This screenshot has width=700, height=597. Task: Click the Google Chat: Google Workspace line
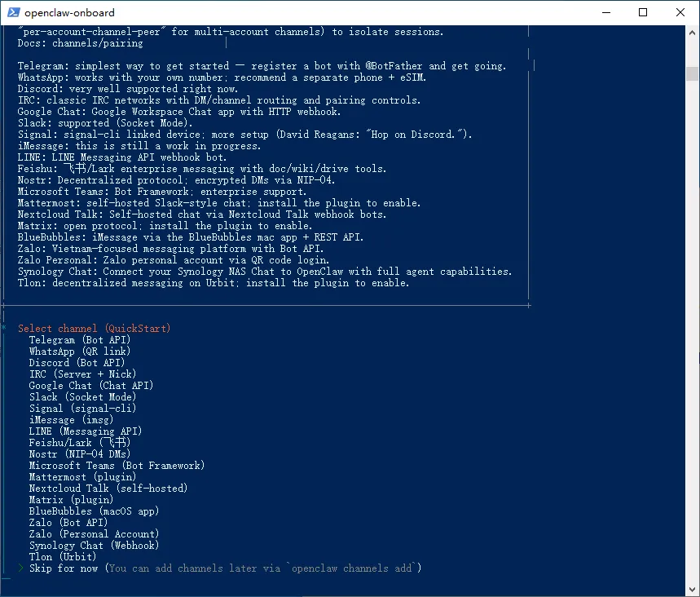[x=179, y=112]
